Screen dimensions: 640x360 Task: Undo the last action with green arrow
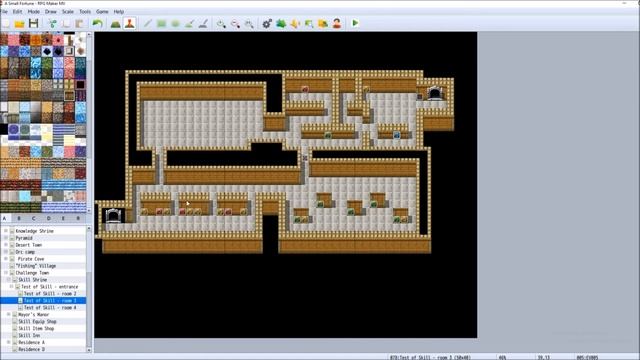[98, 23]
